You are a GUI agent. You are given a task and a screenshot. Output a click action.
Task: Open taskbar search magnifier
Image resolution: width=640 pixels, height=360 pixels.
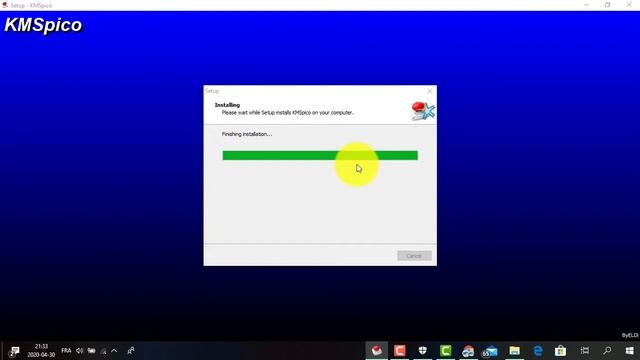pyautogui.click(x=607, y=351)
